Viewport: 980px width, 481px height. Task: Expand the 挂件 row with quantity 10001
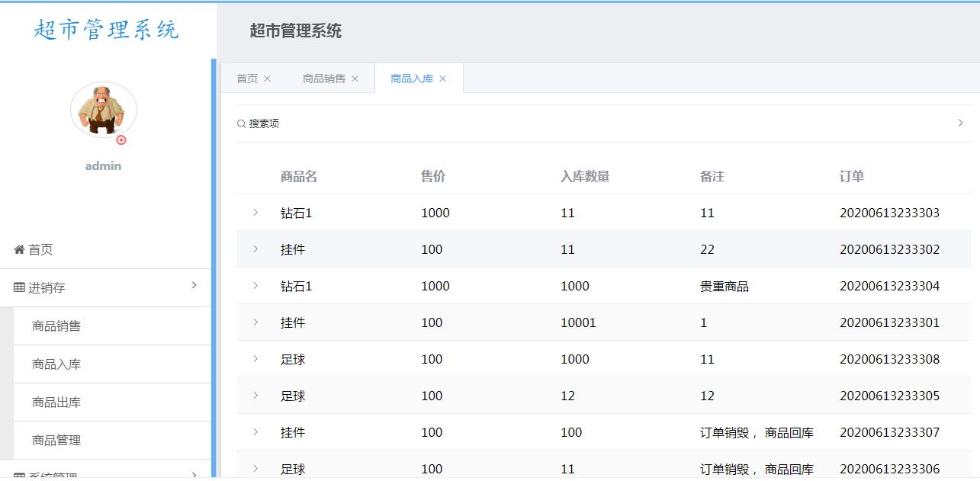pos(255,322)
